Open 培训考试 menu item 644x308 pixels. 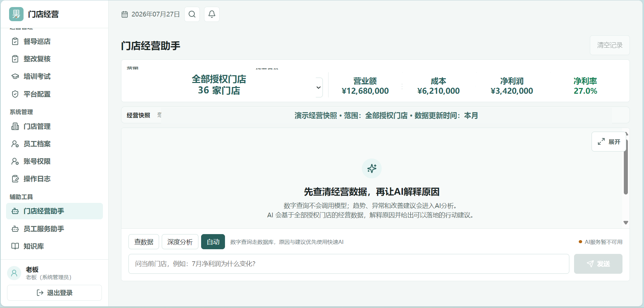54,76
